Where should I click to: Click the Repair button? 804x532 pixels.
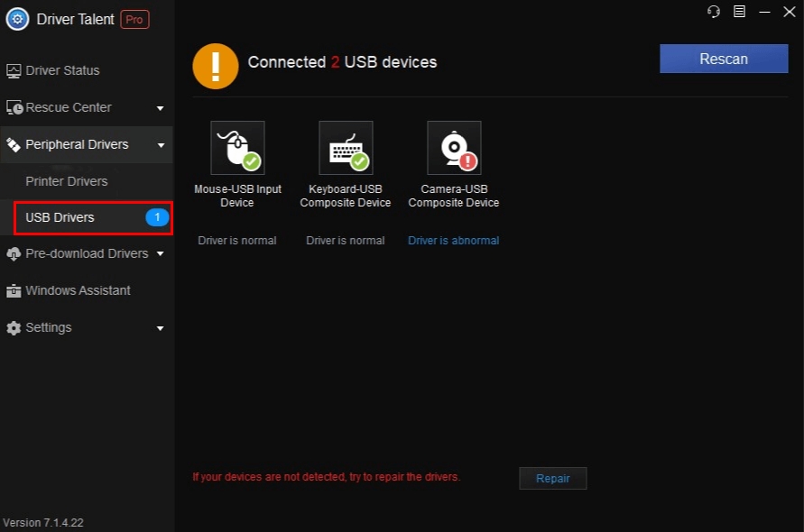tap(552, 478)
